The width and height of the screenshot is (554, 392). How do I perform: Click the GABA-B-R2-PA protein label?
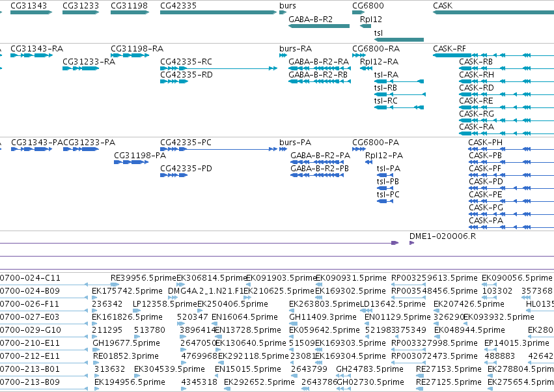pyautogui.click(x=320, y=156)
